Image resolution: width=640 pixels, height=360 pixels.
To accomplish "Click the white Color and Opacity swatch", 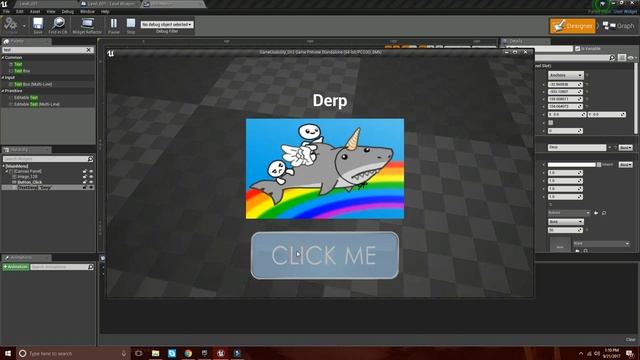I will point(572,164).
